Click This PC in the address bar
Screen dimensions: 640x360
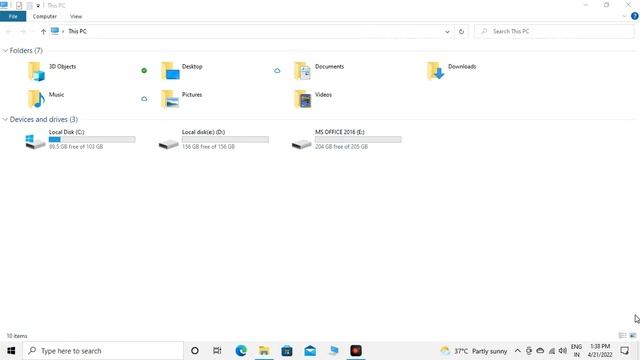pyautogui.click(x=78, y=31)
